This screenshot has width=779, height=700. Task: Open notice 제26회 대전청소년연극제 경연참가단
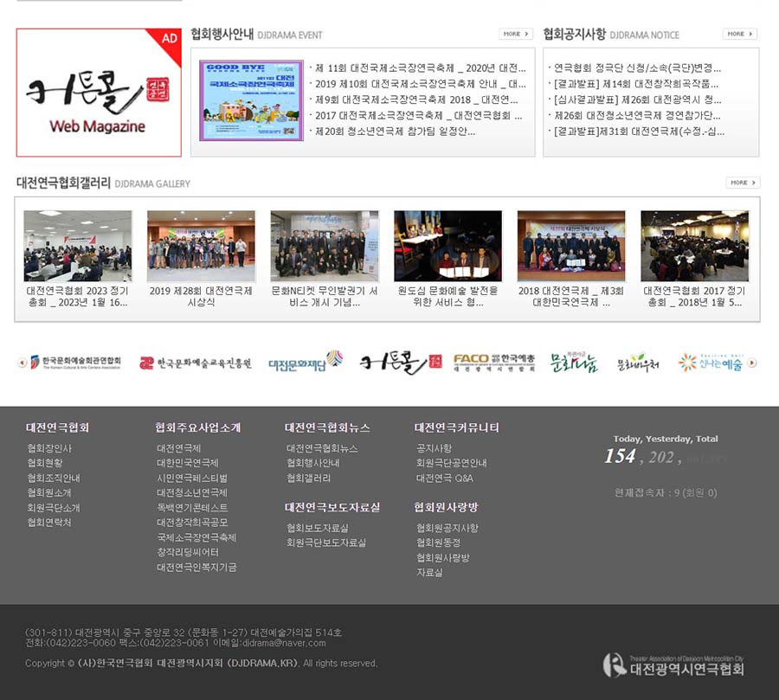637,115
